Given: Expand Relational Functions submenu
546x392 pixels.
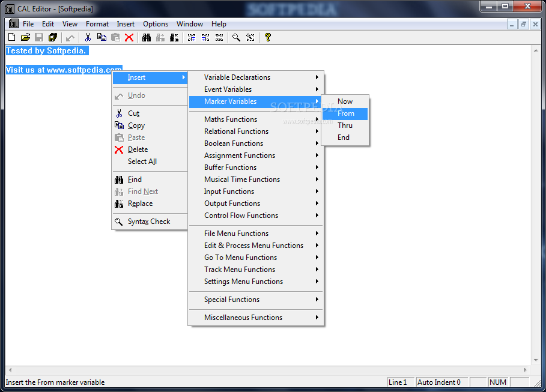Looking at the screenshot, I should click(x=256, y=131).
